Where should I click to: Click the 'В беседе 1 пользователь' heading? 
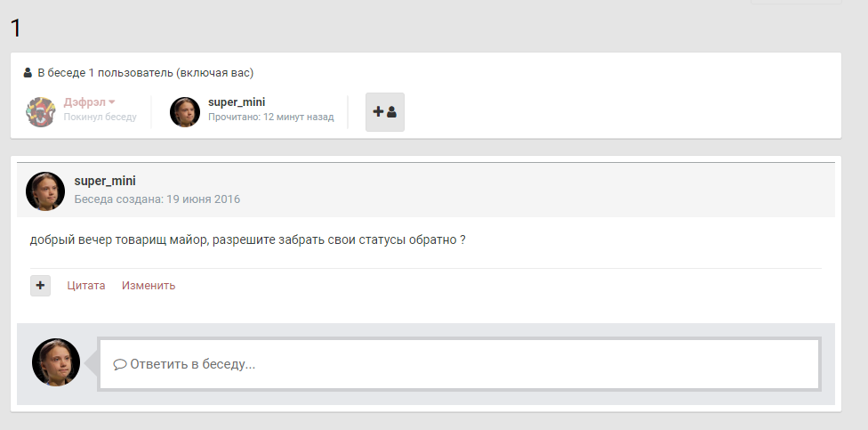(x=146, y=73)
